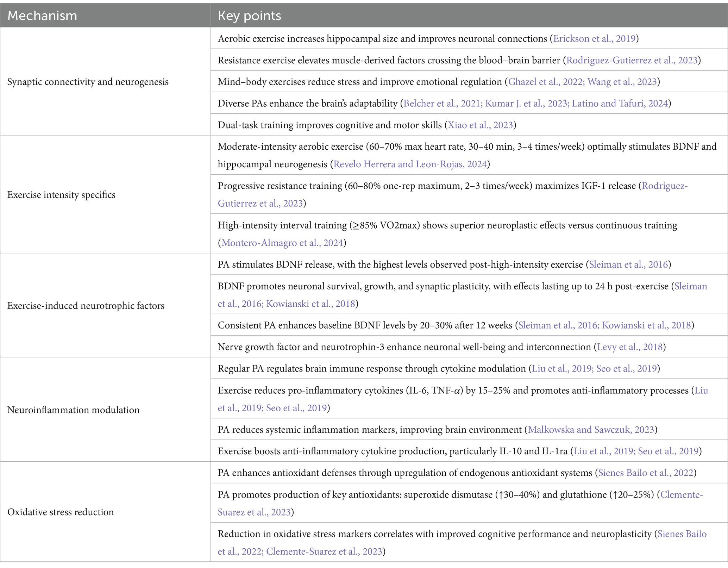728x568 pixels.
Task: Click text 'High-intensity interval training (≥85% VO2max)'
Action: pyautogui.click(x=319, y=225)
